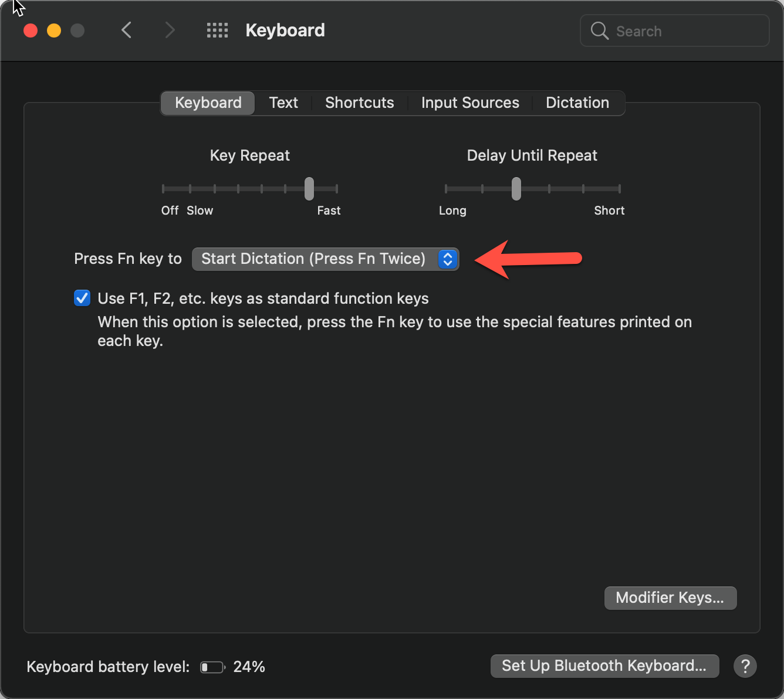The image size is (784, 699).
Task: Click the Keyboard title icon area
Action: pyautogui.click(x=285, y=30)
